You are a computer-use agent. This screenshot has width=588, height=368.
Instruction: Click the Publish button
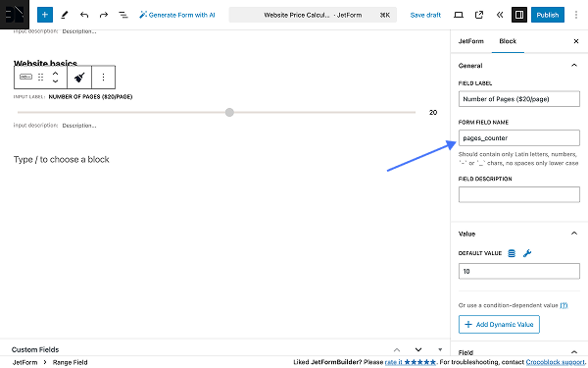coord(548,15)
